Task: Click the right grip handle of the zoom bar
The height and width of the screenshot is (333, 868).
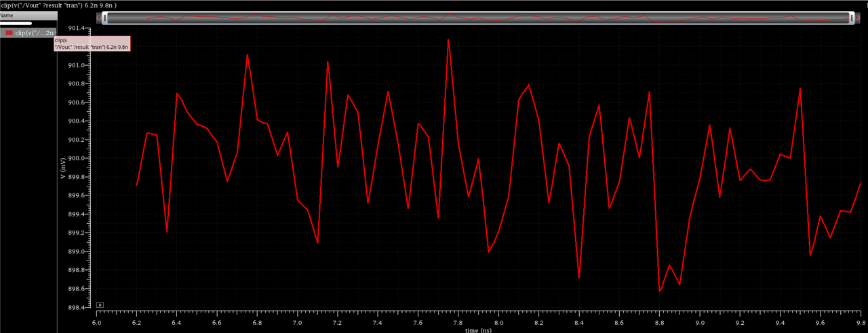Action: point(850,18)
